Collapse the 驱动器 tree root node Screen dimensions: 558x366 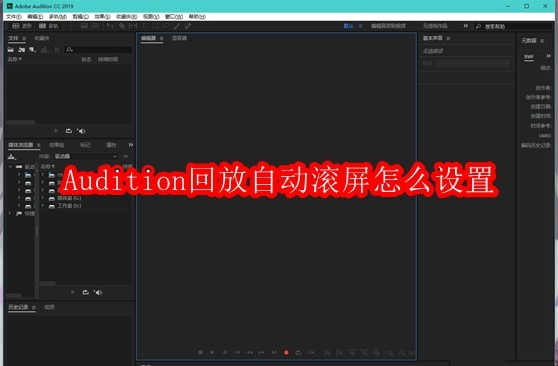10,166
